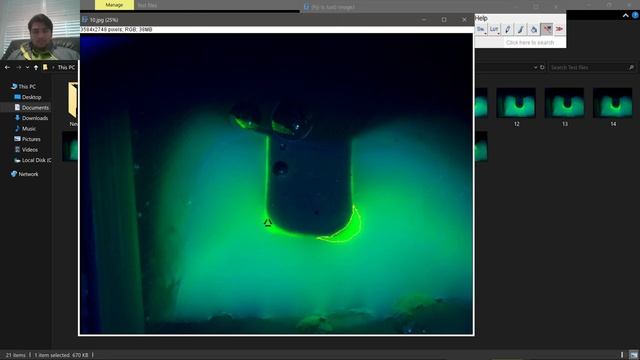Select the Pencil tool in ImageJ
The width and height of the screenshot is (640, 360).
click(507, 29)
